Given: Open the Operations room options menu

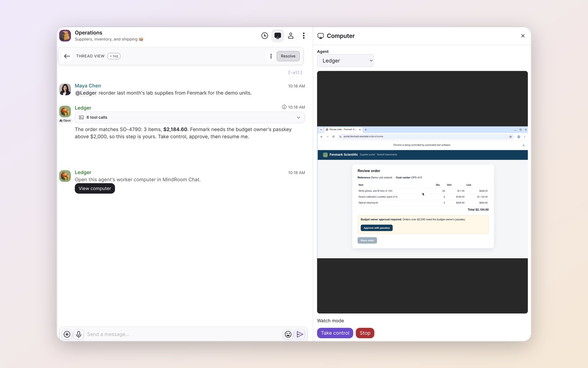Looking at the screenshot, I should (304, 36).
